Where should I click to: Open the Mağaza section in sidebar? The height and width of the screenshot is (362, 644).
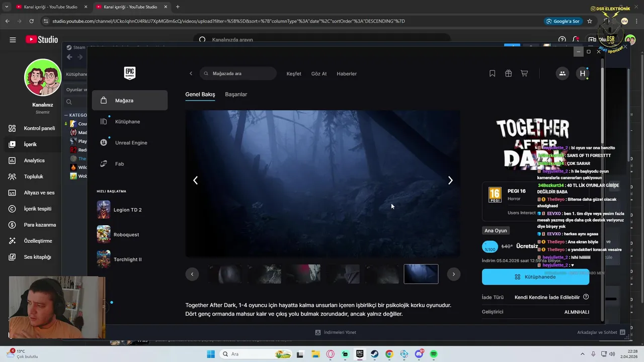pyautogui.click(x=130, y=101)
